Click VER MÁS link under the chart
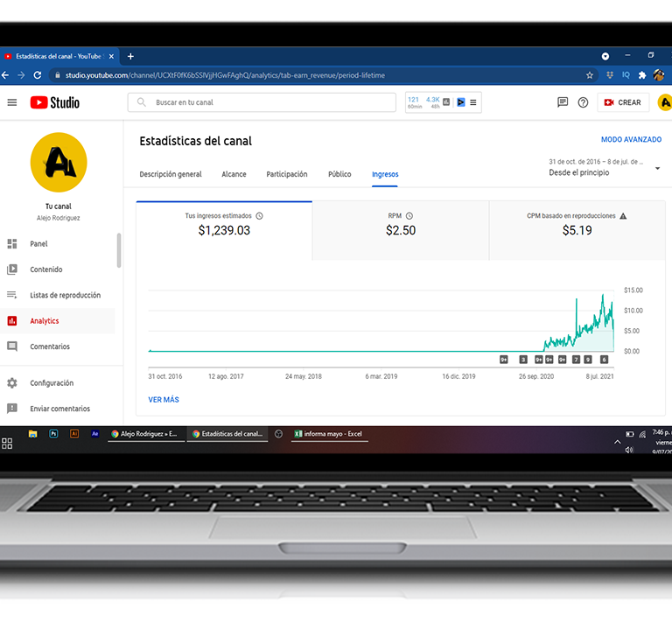The height and width of the screenshot is (630, 672). click(x=164, y=399)
